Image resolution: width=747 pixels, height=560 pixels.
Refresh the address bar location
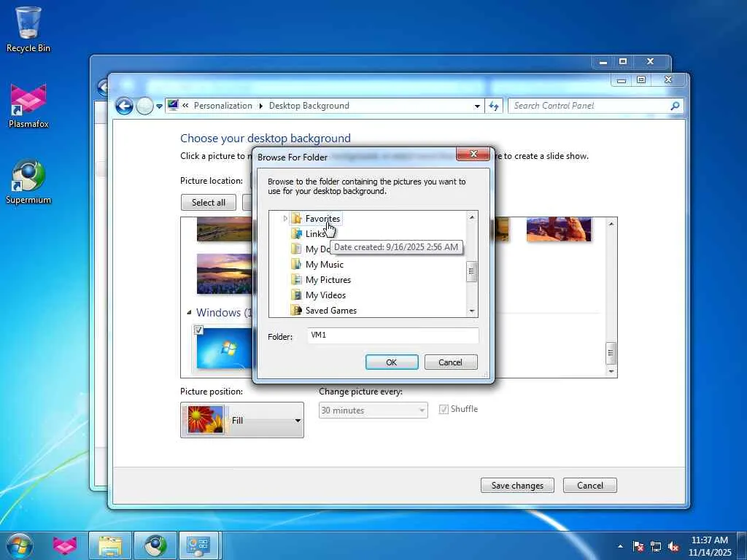click(494, 106)
